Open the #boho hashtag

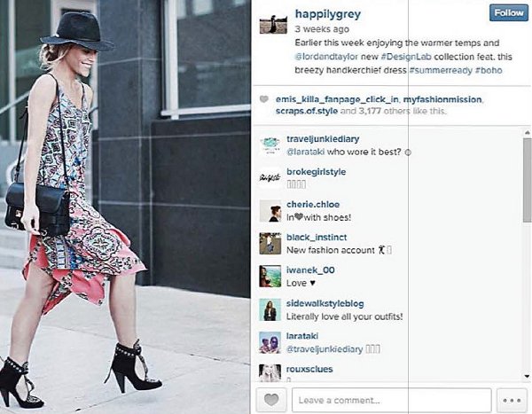click(489, 70)
